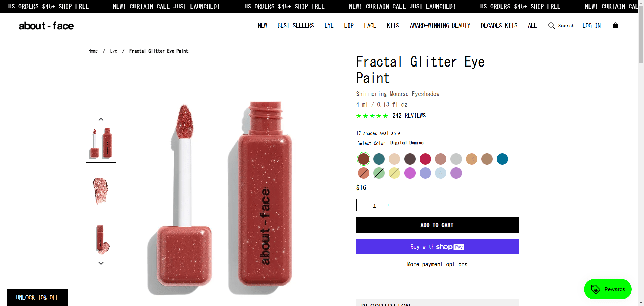Decrease quantity with the minus icon
The height and width of the screenshot is (306, 644).
pyautogui.click(x=361, y=205)
